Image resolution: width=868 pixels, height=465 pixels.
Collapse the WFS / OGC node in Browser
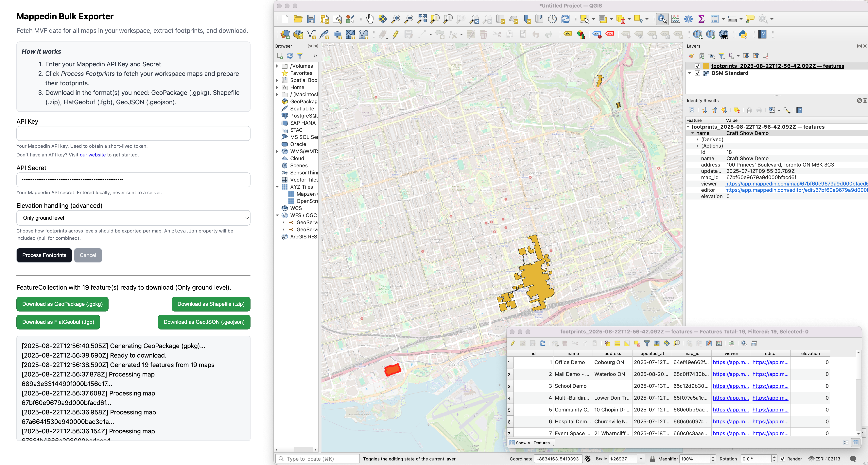pyautogui.click(x=277, y=216)
